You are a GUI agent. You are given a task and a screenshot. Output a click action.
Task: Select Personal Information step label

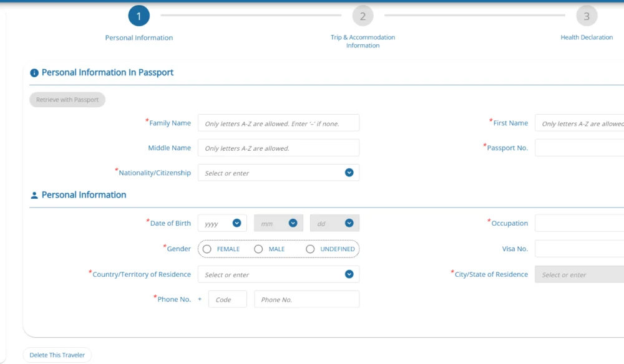(139, 38)
